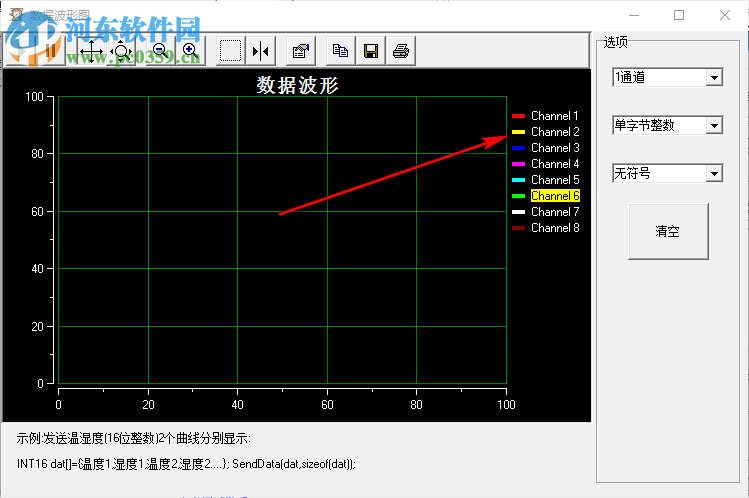Select the axes scroll (four-arrow) tool
This screenshot has width=749, height=498.
(91, 51)
